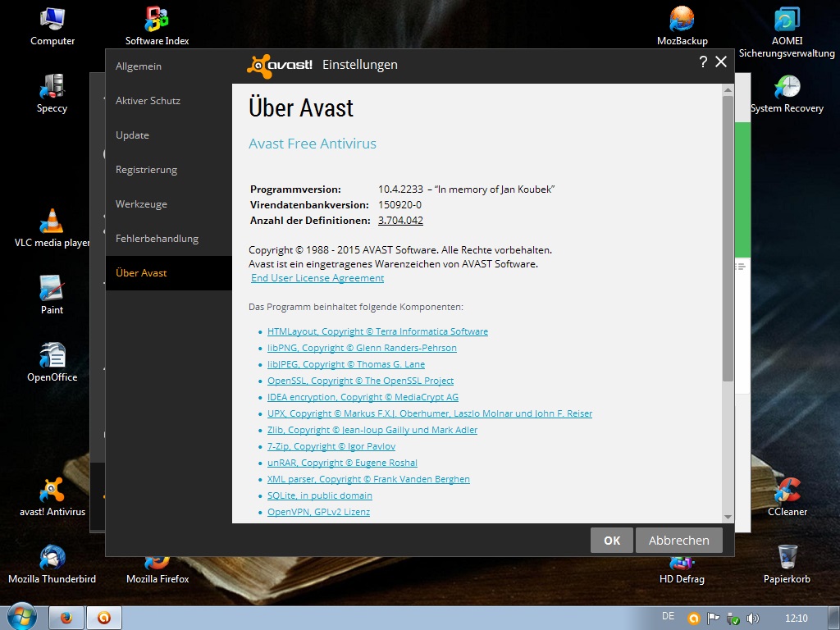Open the HTMLayout copyright link

point(377,331)
